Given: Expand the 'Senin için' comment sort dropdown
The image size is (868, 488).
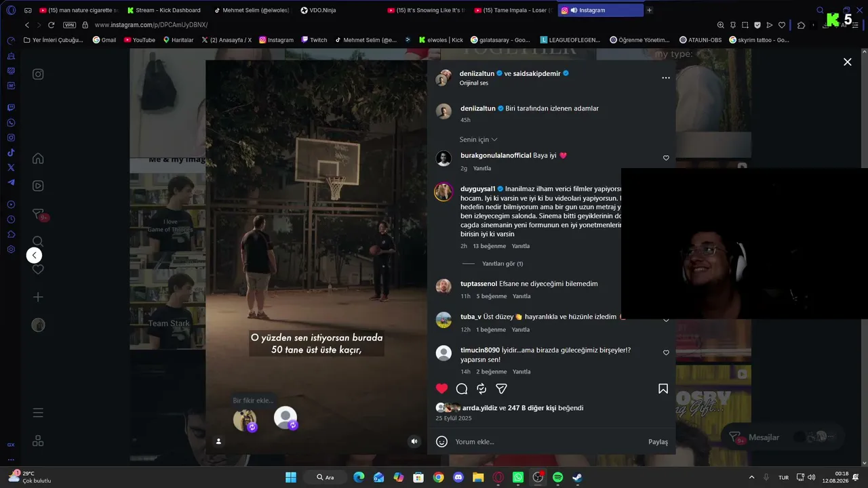Looking at the screenshot, I should pyautogui.click(x=479, y=140).
